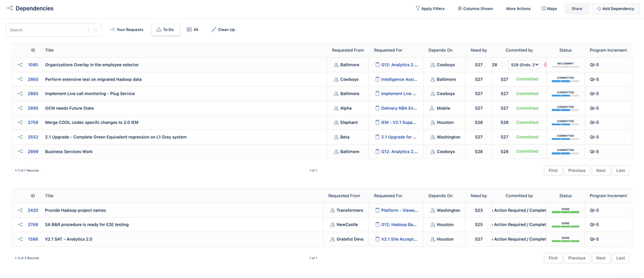The width and height of the screenshot is (644, 278).
Task: Open Apply Filters
Action: (430, 8)
